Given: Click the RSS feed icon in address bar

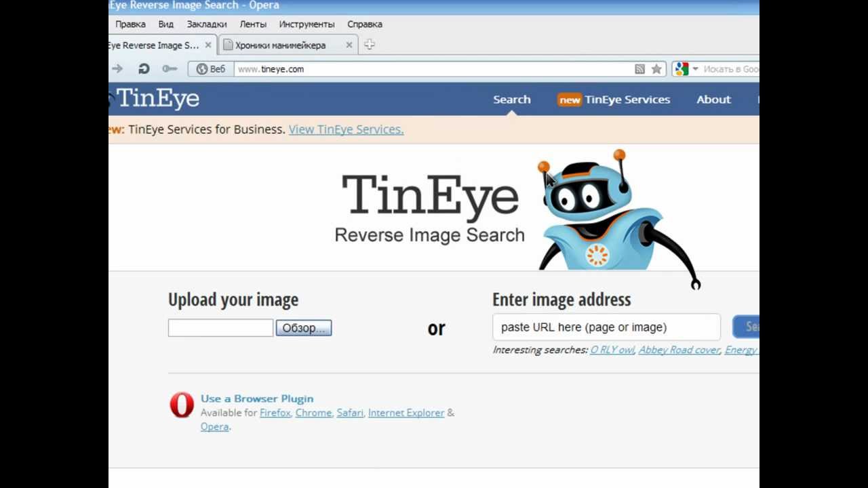Looking at the screenshot, I should pyautogui.click(x=639, y=69).
